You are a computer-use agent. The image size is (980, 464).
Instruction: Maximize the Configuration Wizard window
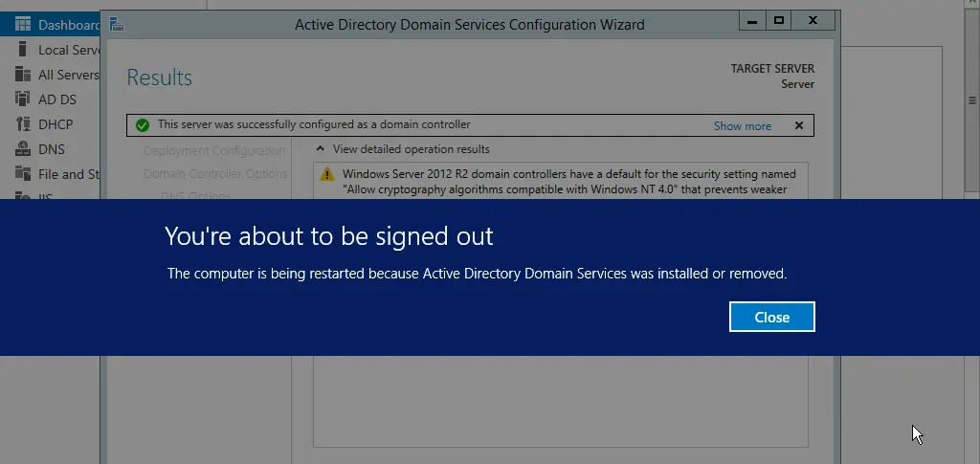pyautogui.click(x=779, y=20)
